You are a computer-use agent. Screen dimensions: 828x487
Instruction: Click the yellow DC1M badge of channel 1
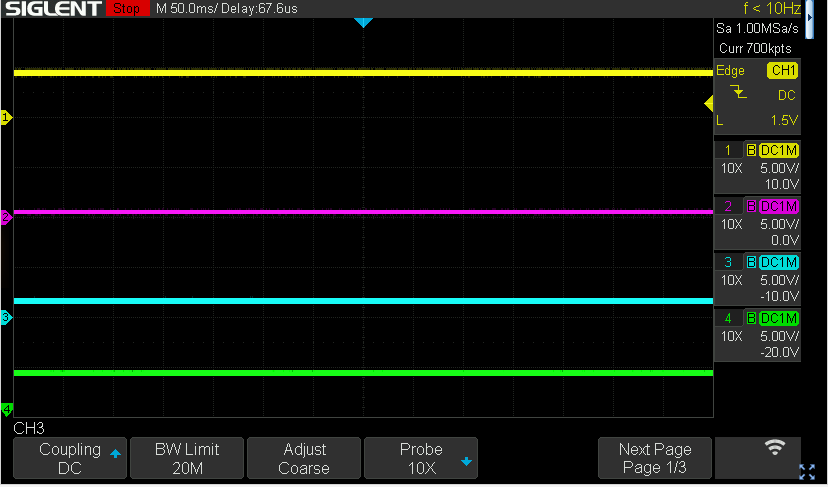coord(779,151)
